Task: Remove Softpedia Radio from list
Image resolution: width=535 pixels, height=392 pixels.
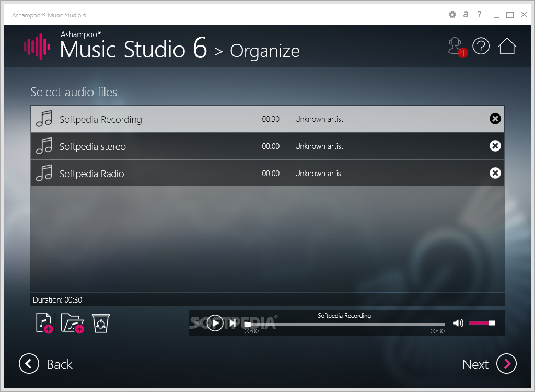Action: pyautogui.click(x=495, y=173)
